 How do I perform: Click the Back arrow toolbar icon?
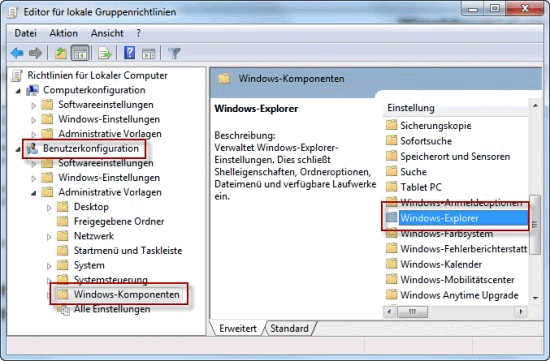(x=17, y=53)
